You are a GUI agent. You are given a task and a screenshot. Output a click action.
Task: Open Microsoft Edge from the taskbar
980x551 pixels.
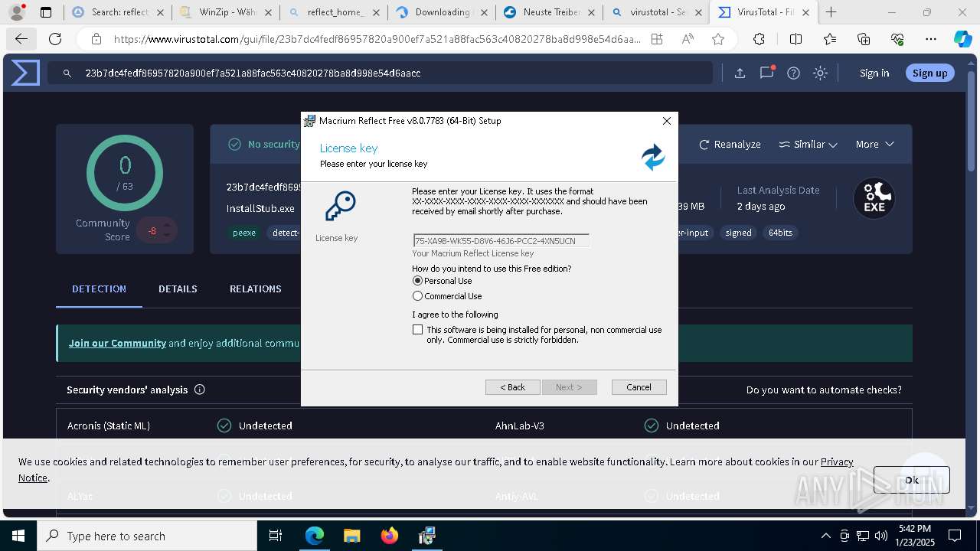click(315, 536)
